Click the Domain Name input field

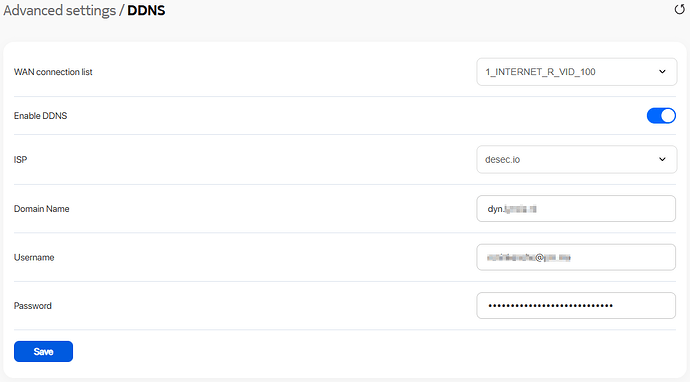[576, 209]
